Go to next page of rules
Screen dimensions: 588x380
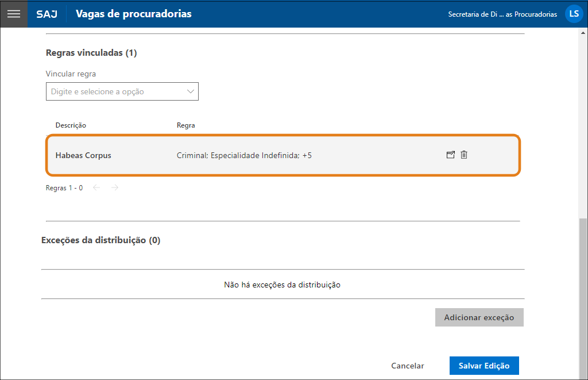click(x=115, y=187)
